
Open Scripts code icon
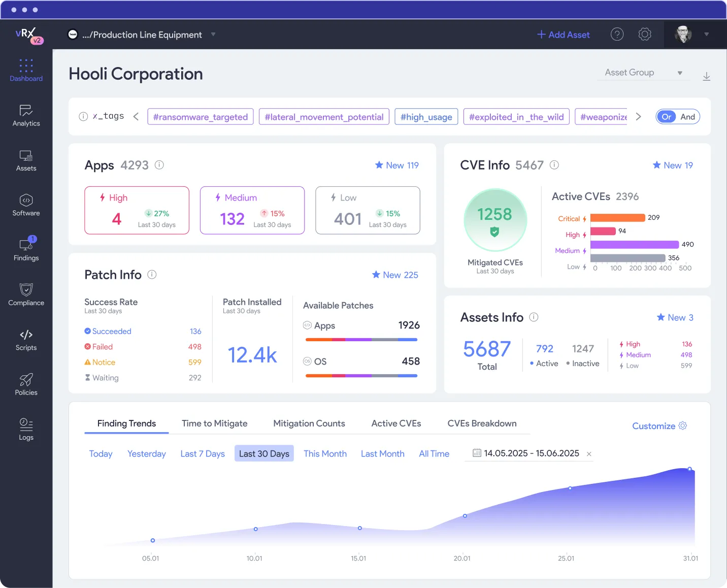[x=26, y=335]
